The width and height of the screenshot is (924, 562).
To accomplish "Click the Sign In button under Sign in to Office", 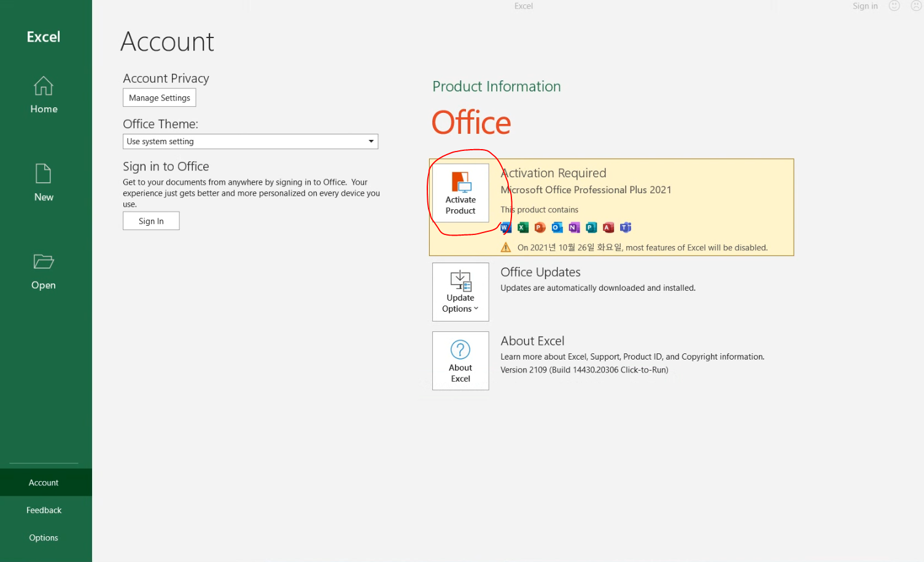I will tap(151, 221).
